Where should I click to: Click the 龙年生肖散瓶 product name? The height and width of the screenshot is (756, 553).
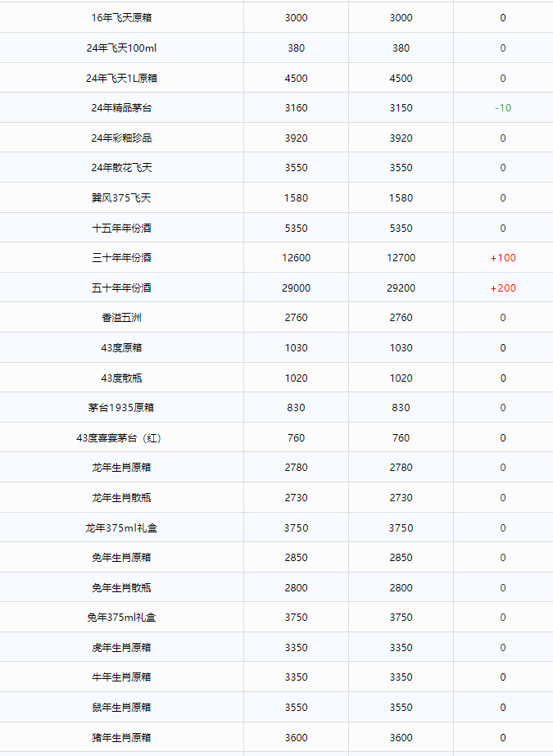tap(121, 497)
